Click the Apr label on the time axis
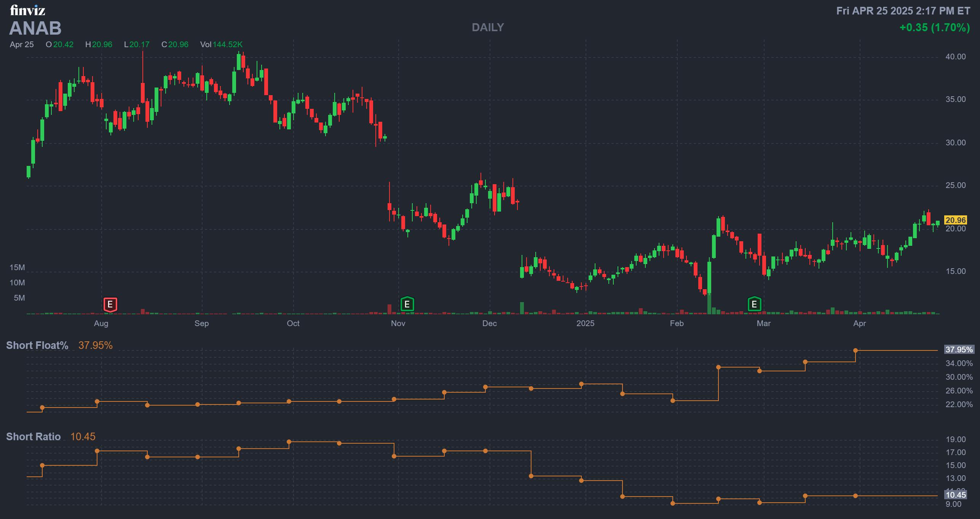The width and height of the screenshot is (980, 519). 859,323
